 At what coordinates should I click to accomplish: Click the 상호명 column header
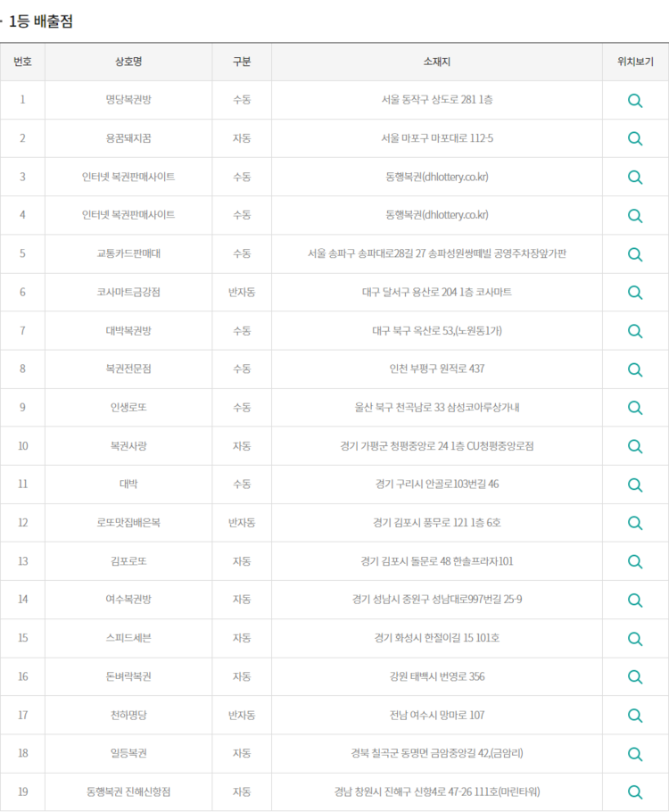(x=128, y=62)
